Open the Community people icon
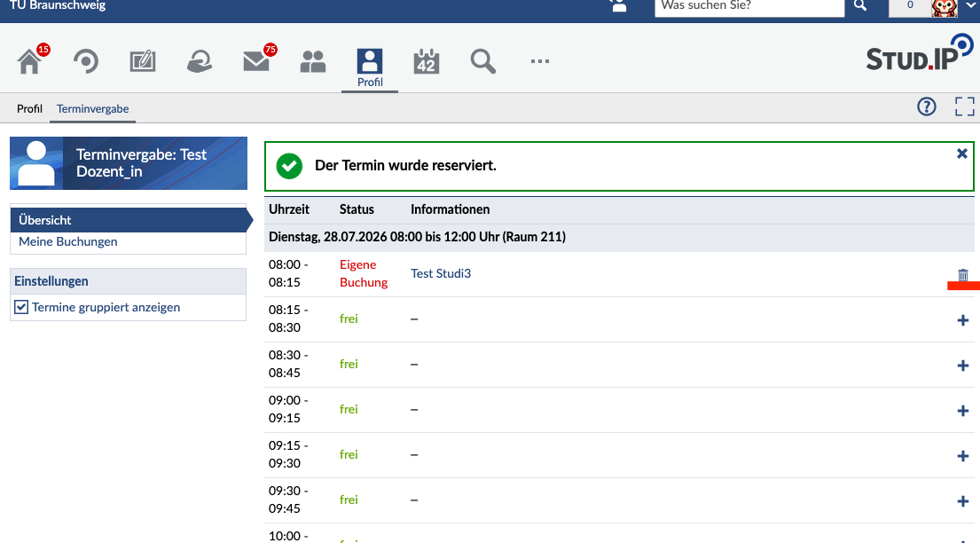This screenshot has width=980, height=543. click(313, 61)
